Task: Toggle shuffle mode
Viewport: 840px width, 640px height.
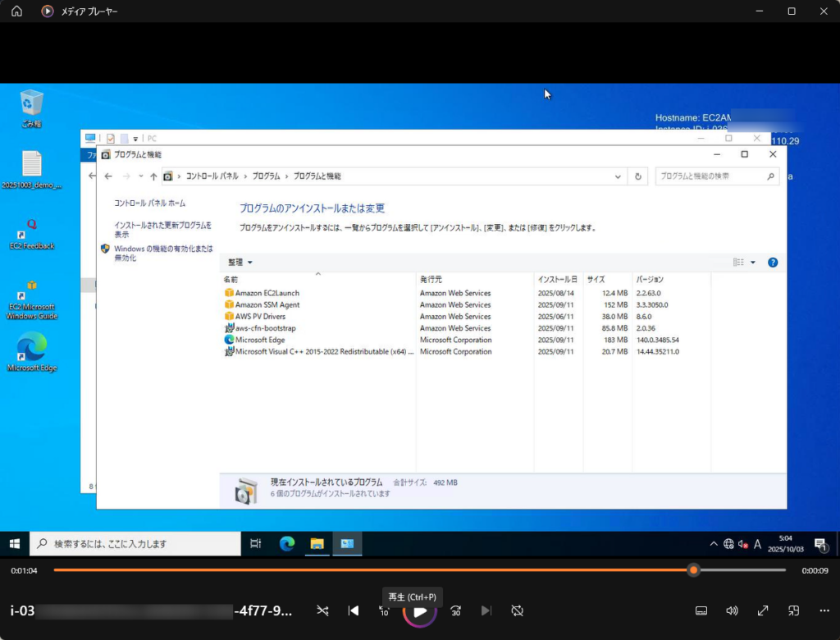Action: pos(322,610)
